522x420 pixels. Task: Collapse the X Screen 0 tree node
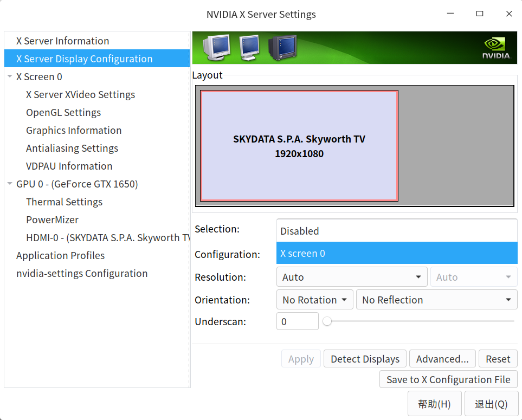[10, 77]
